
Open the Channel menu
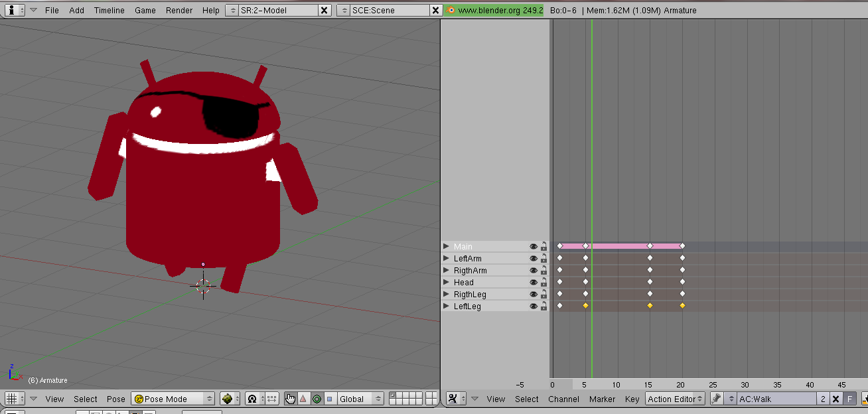coord(564,399)
